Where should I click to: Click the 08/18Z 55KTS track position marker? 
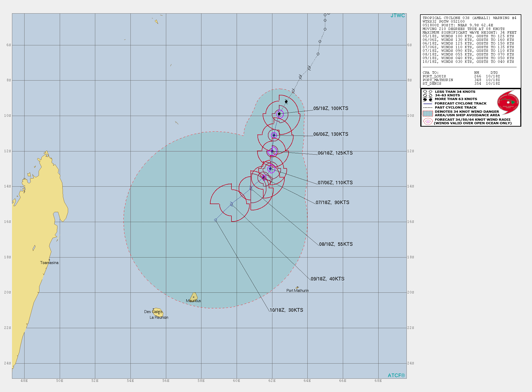251,188
